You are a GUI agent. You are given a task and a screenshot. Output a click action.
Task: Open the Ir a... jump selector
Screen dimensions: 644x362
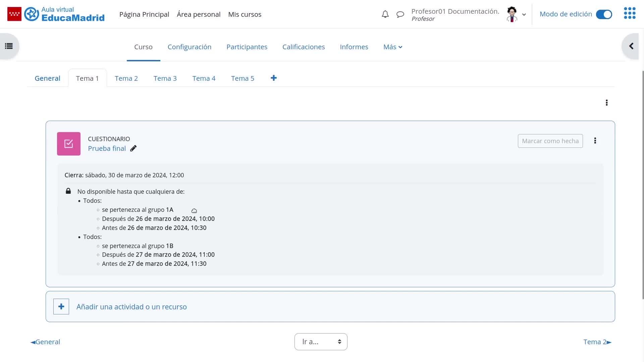(321, 342)
